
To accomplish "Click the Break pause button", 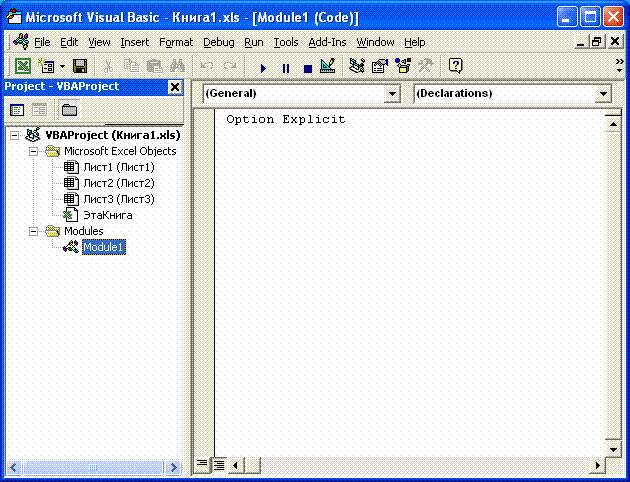I will 286,68.
